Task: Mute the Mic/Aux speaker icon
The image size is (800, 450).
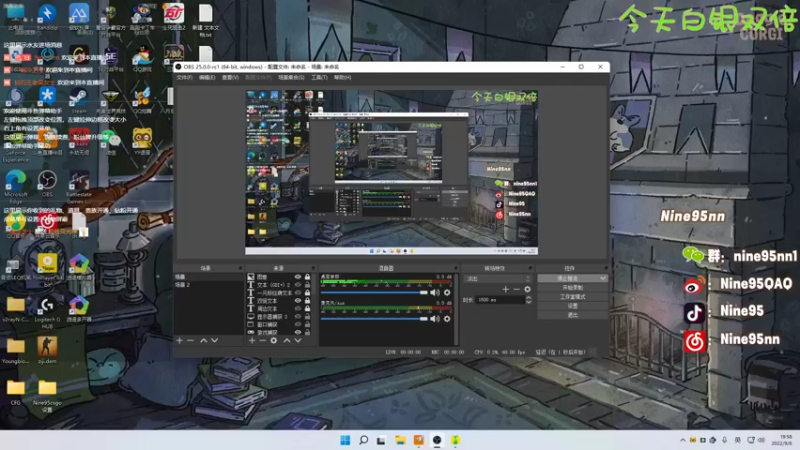Action: [x=435, y=319]
